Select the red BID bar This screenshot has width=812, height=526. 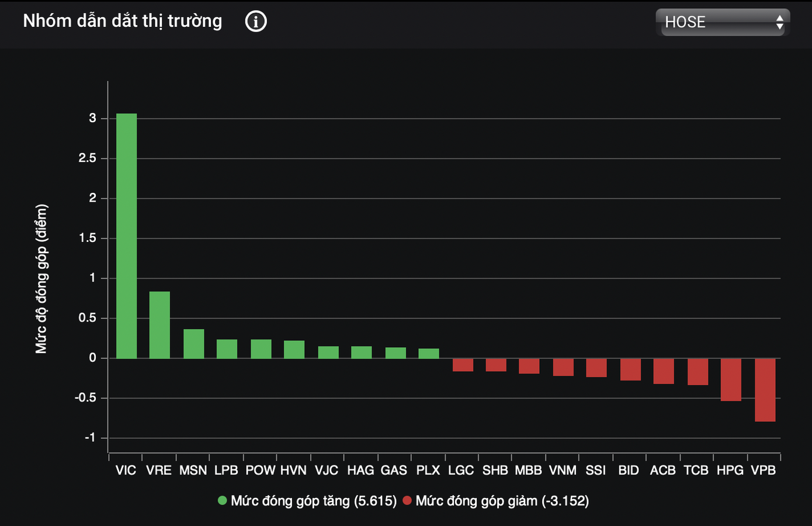click(630, 369)
